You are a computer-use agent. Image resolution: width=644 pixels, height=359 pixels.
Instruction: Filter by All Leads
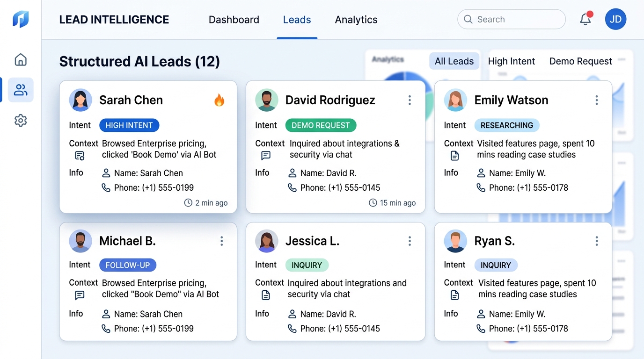454,61
